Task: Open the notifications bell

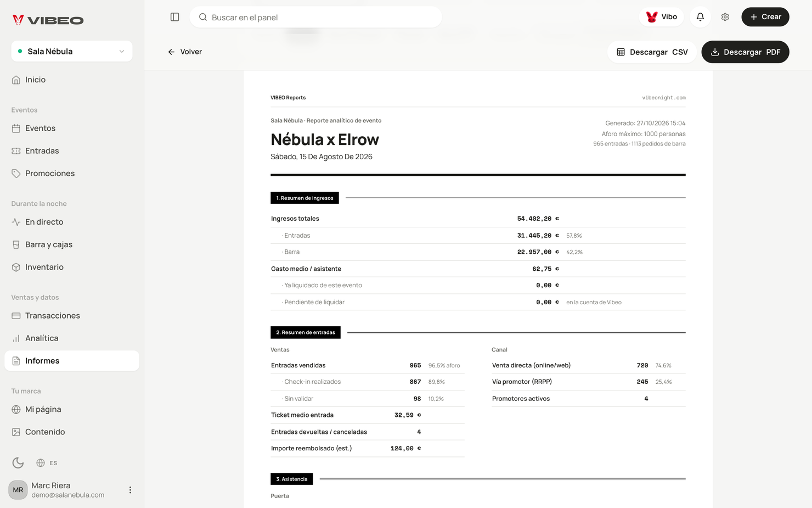Action: click(x=700, y=17)
